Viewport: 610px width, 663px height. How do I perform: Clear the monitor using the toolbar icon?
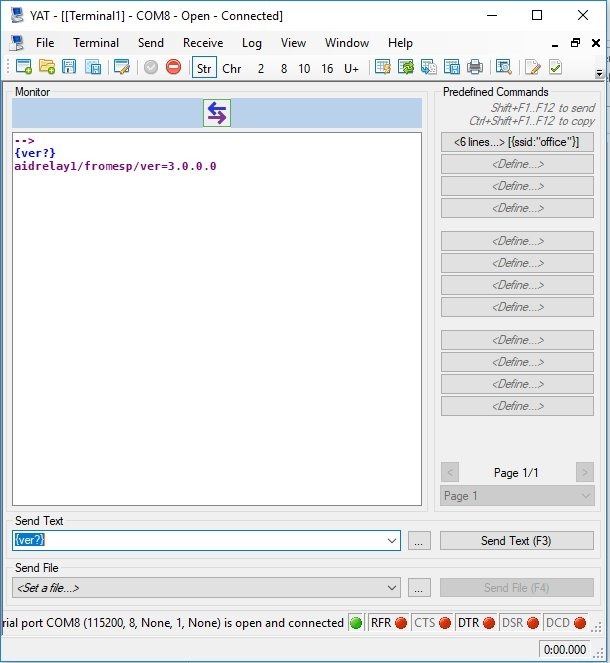click(x=381, y=68)
